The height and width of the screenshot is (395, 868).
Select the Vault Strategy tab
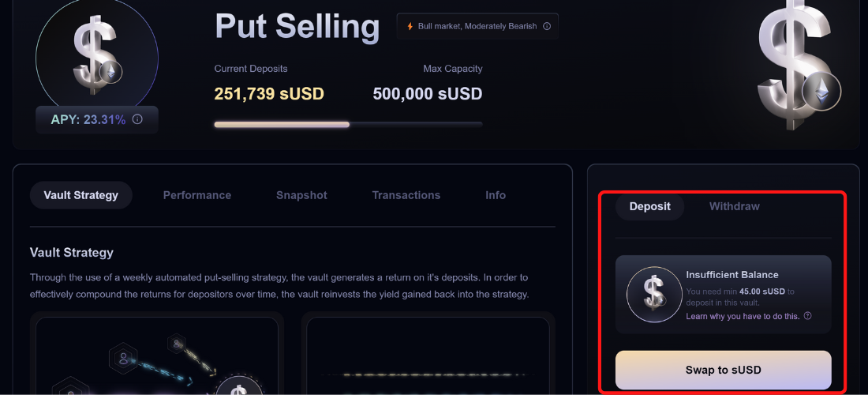click(80, 195)
